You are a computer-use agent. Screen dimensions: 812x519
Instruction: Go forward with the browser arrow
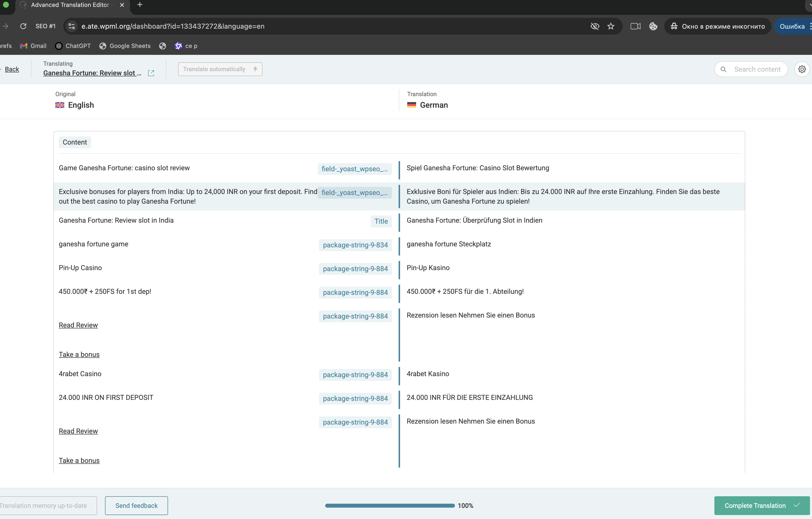pyautogui.click(x=5, y=26)
